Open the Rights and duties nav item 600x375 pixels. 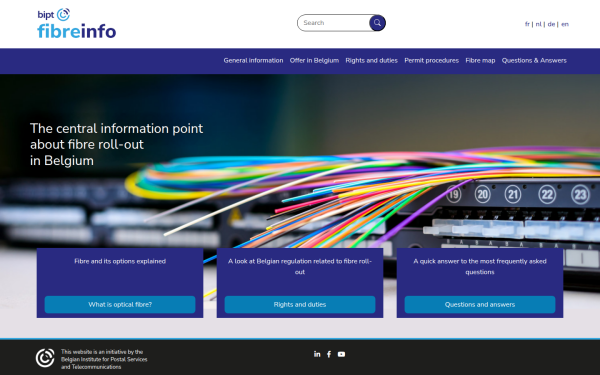372,60
